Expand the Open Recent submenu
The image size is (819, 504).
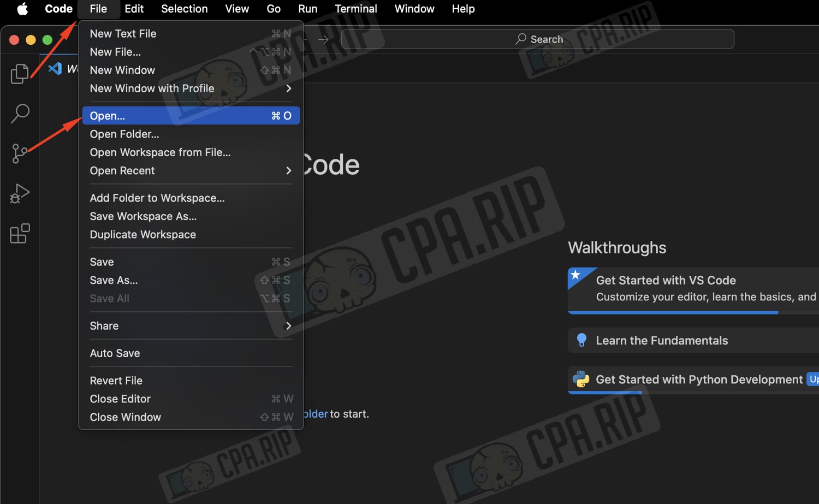pos(191,170)
